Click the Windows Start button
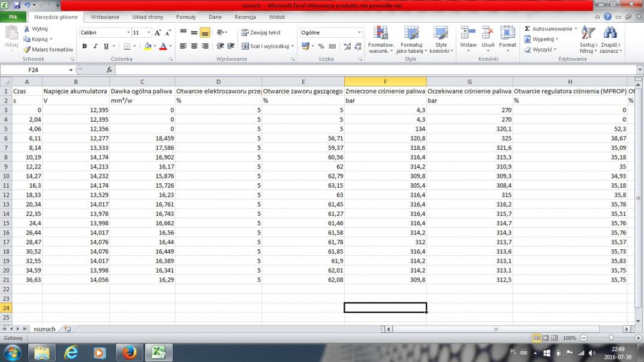Viewport: 644px width, 362px height. [13, 352]
